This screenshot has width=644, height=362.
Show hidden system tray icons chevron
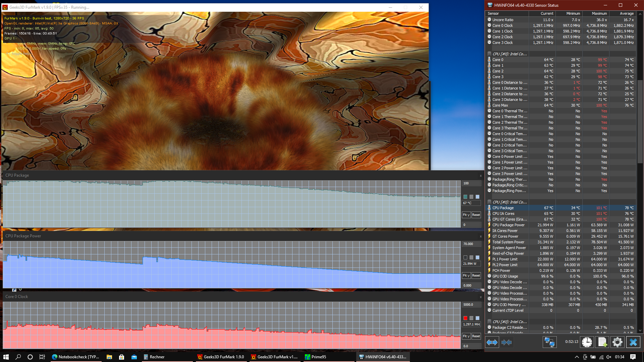[x=577, y=357]
